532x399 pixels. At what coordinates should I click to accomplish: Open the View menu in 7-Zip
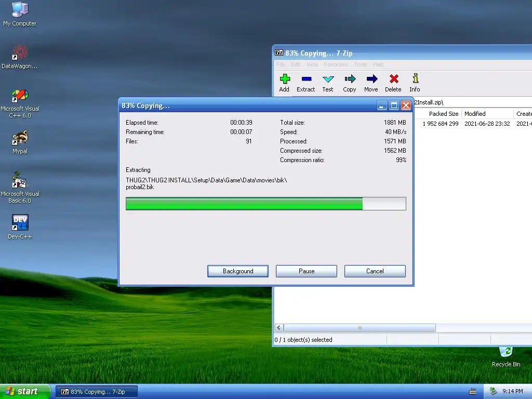click(x=312, y=64)
